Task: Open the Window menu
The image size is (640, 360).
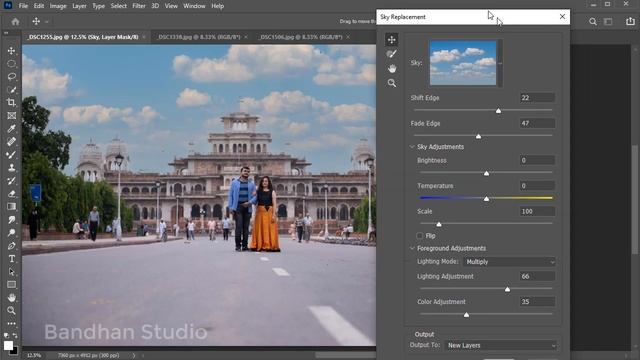Action: point(194,6)
